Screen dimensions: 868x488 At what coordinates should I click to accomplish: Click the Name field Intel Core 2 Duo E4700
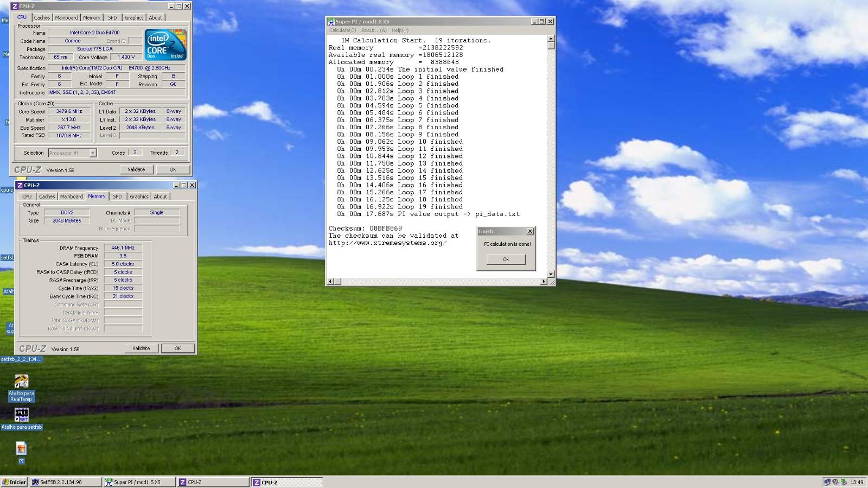(94, 33)
